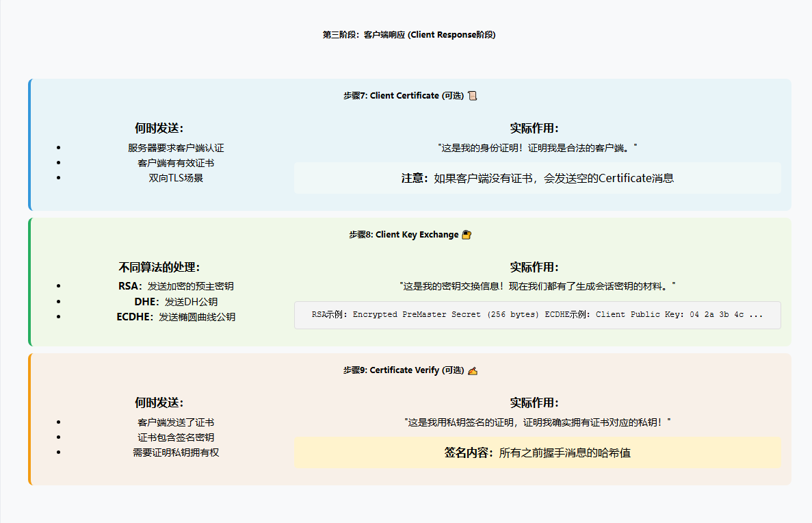
Task: Click 何时发送 heading in the 步骤7 card
Action: [x=159, y=128]
